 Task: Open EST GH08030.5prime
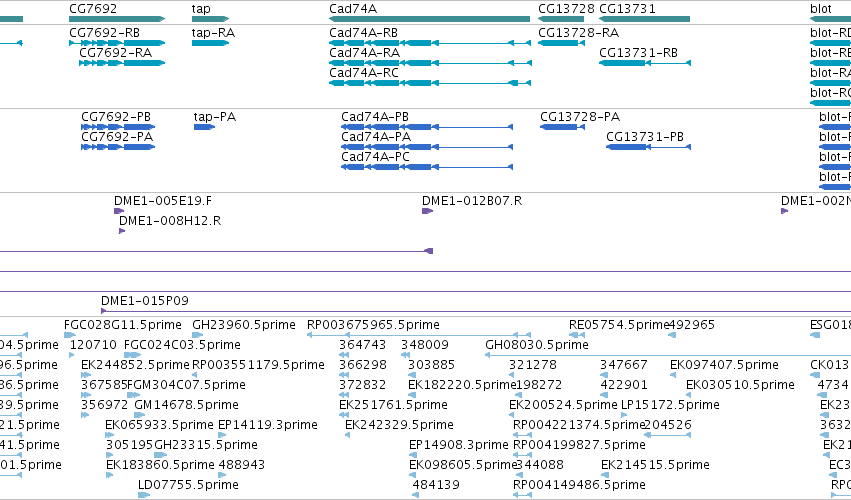click(537, 345)
